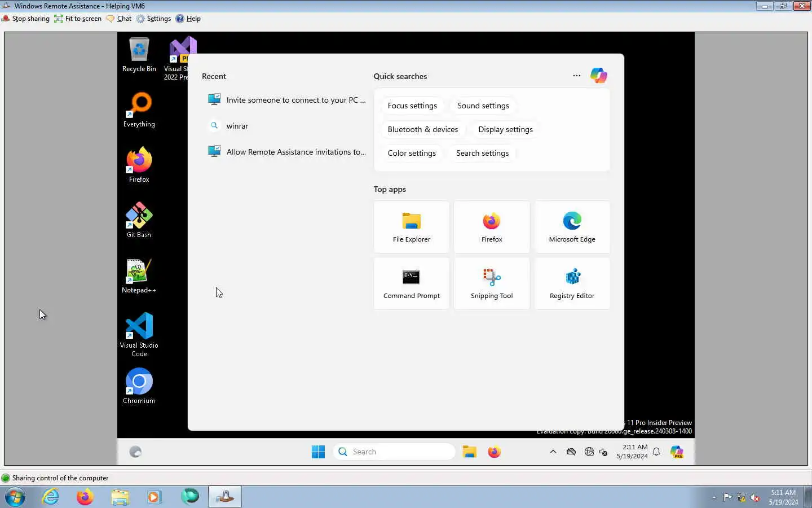Open Command Prompt from Top apps
Image resolution: width=812 pixels, height=508 pixels.
click(412, 283)
